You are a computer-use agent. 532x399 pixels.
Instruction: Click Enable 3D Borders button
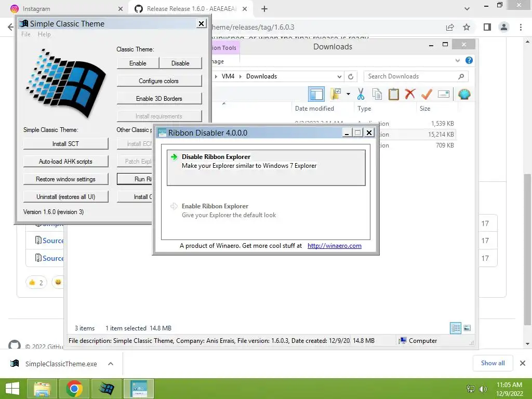(x=159, y=99)
